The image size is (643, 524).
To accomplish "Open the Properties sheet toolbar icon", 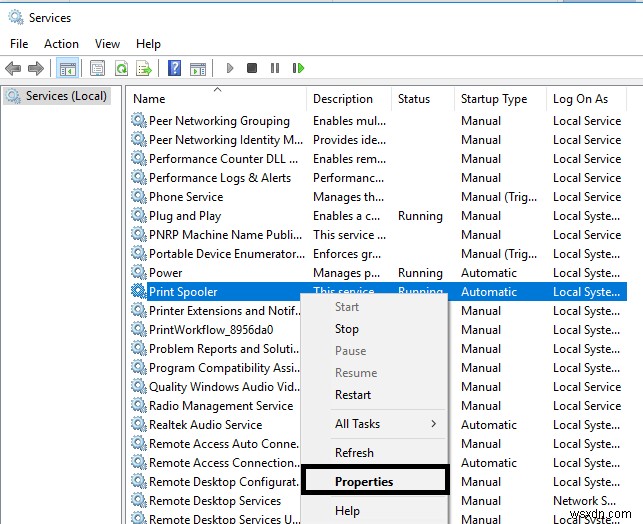I will coord(97,68).
